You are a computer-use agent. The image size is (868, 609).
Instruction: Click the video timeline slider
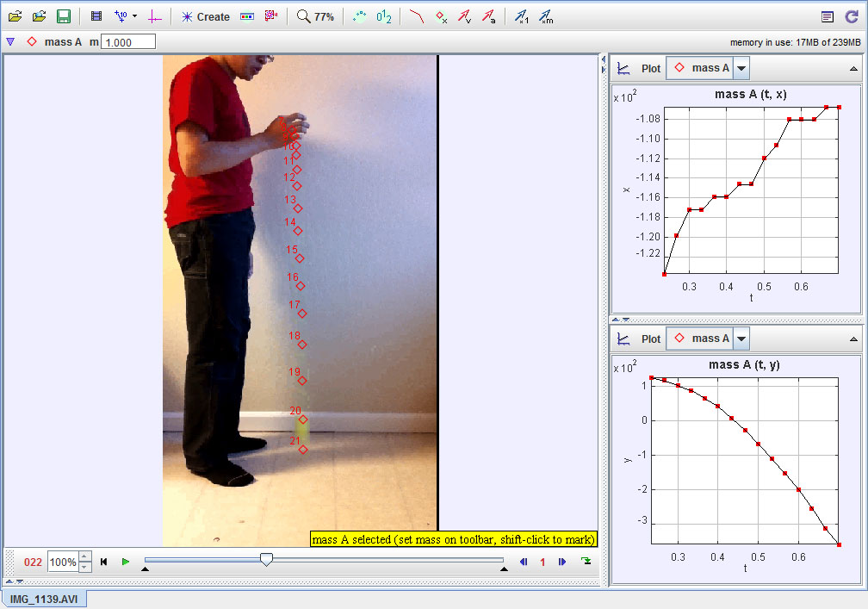[x=267, y=560]
